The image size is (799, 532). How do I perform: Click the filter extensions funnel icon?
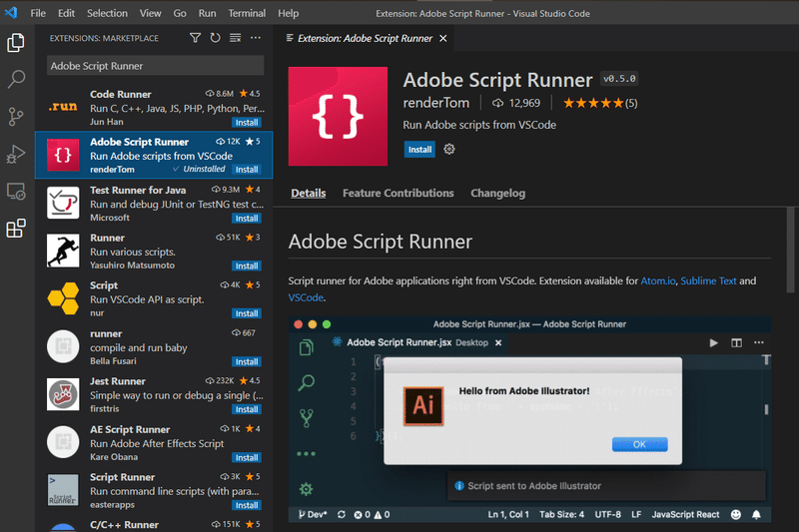(195, 38)
